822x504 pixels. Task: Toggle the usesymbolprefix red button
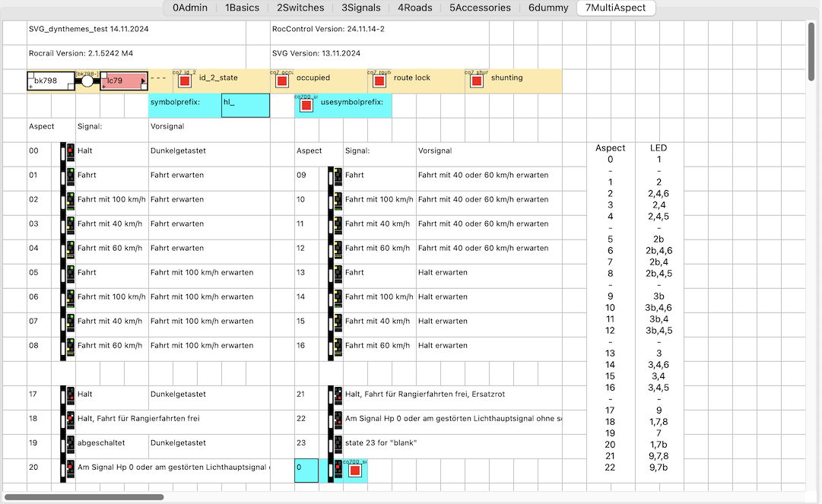306,106
